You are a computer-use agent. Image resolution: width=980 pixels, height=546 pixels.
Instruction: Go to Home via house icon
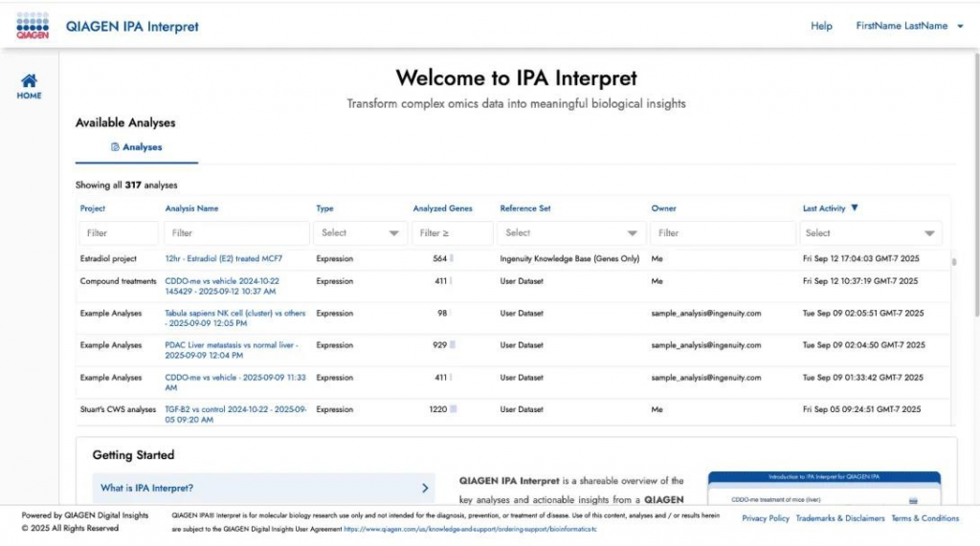pyautogui.click(x=29, y=82)
